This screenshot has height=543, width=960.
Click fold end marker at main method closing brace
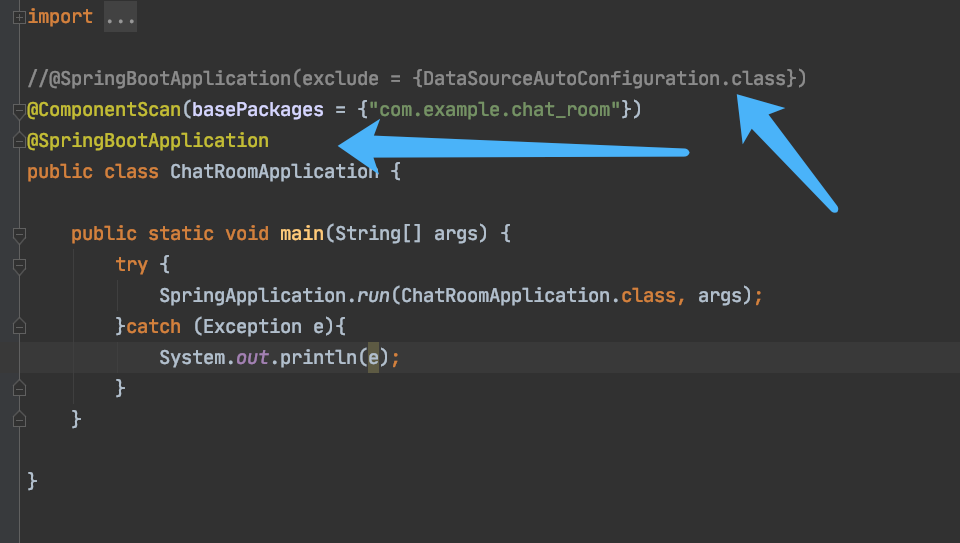[x=19, y=420]
